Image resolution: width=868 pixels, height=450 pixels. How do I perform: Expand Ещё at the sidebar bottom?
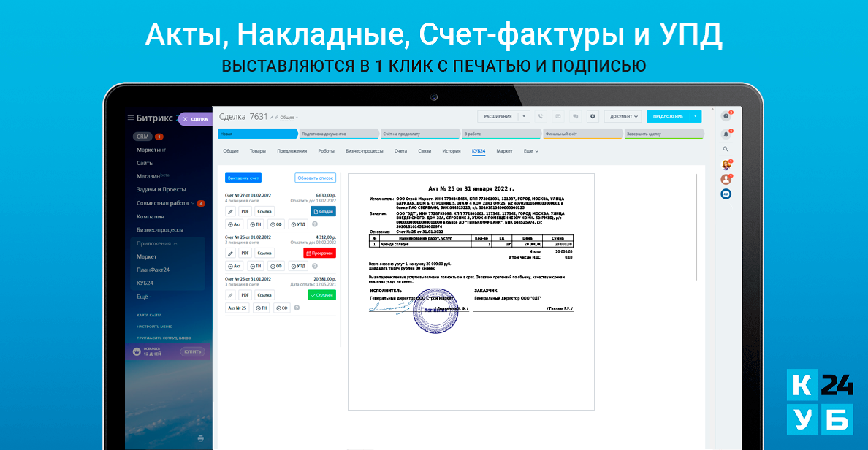coord(144,297)
